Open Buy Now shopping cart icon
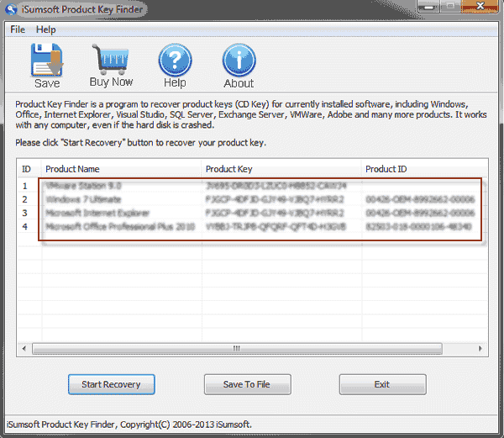Viewport: 504px width, 438px height. tap(111, 59)
